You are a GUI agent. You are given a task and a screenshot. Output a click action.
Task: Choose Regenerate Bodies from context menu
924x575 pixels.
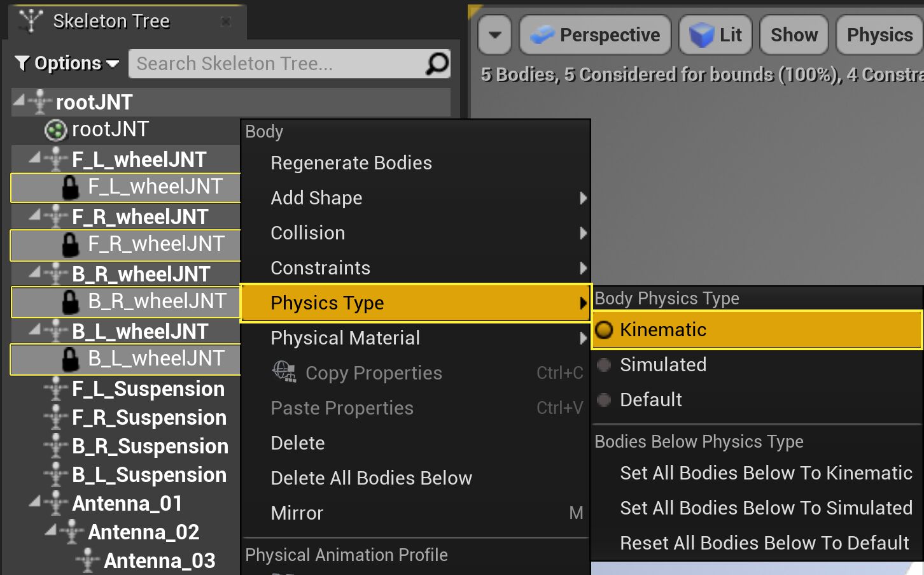pyautogui.click(x=351, y=163)
